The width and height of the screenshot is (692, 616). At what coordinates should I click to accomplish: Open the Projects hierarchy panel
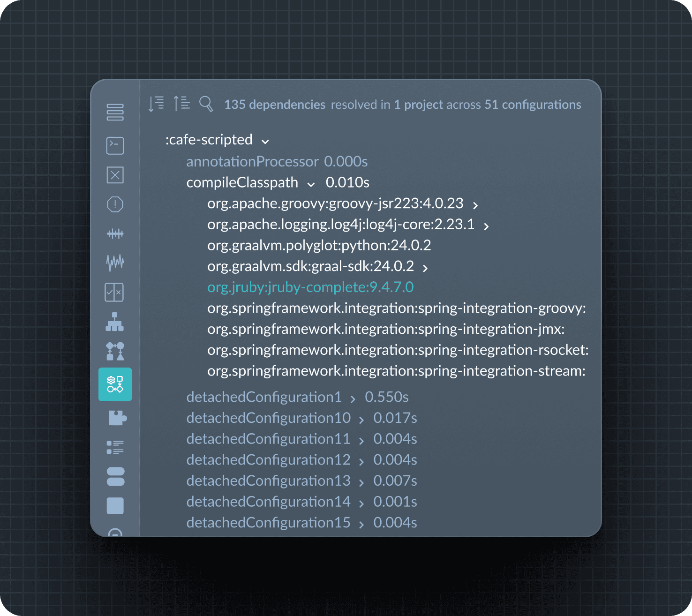pos(115,322)
